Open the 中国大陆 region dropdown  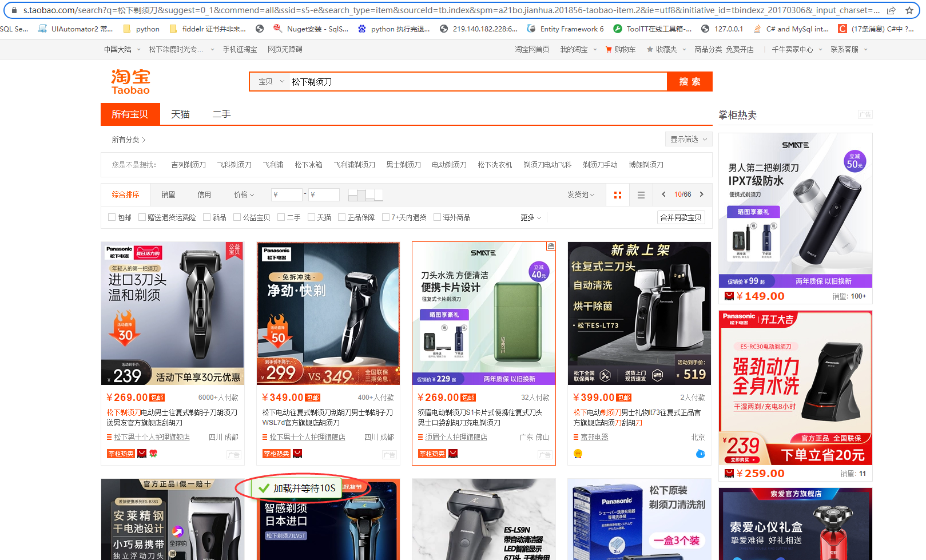[x=122, y=50]
